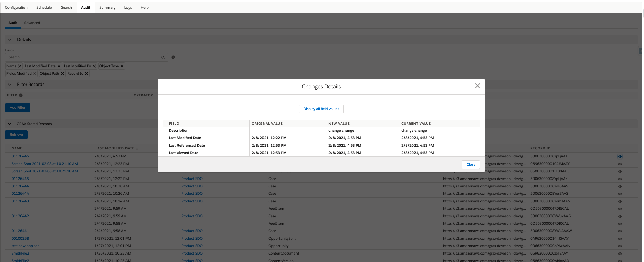Click info icon next to FIELD header

point(21,95)
